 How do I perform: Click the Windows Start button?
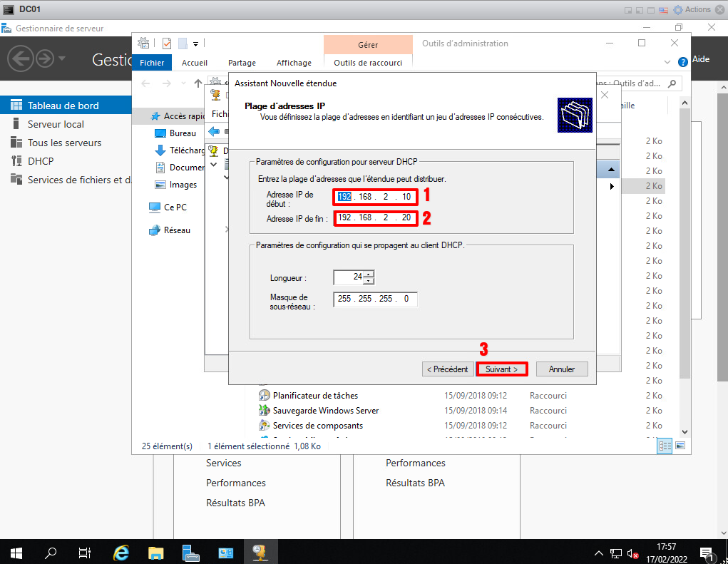click(x=16, y=553)
